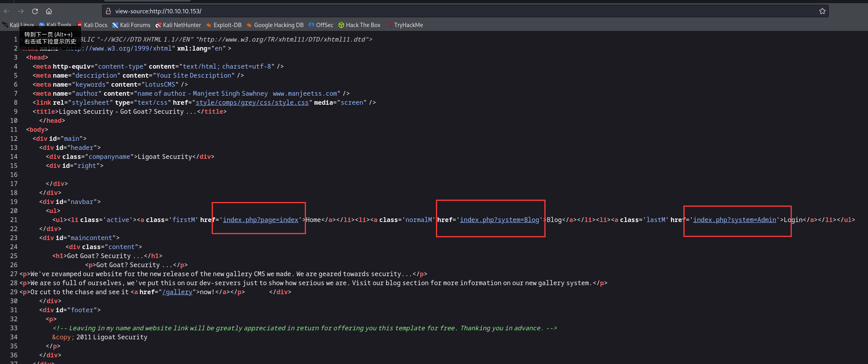
Task: Click the 'Your Site Description' content value
Action: pos(194,76)
